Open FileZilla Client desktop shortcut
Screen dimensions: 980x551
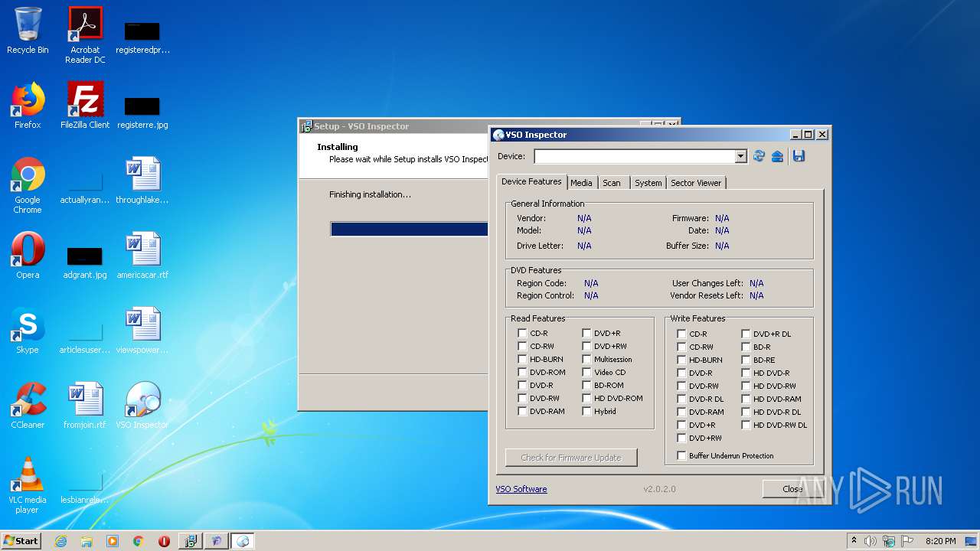click(x=85, y=106)
